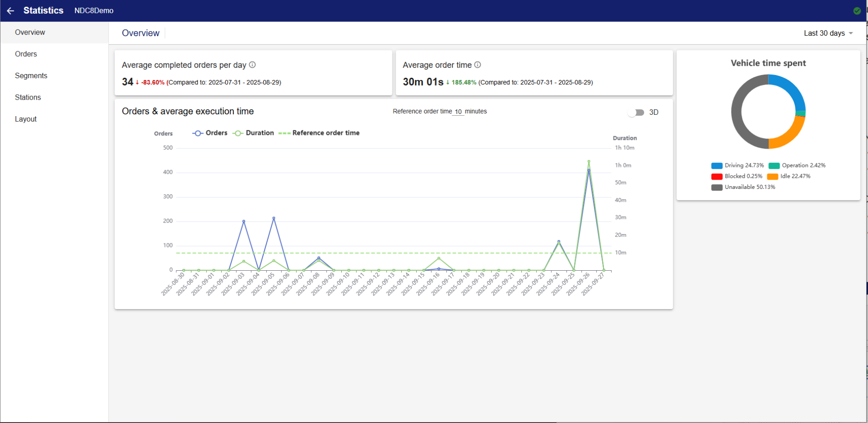Click the 2025-08-30 x-axis date label
Viewport: 868px width, 423px height.
[173, 284]
